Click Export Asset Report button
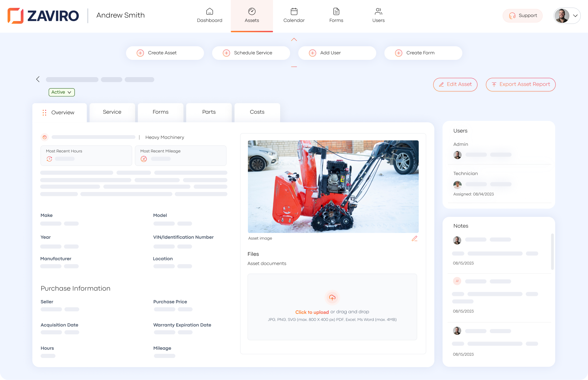The height and width of the screenshot is (380, 588). [x=521, y=84]
